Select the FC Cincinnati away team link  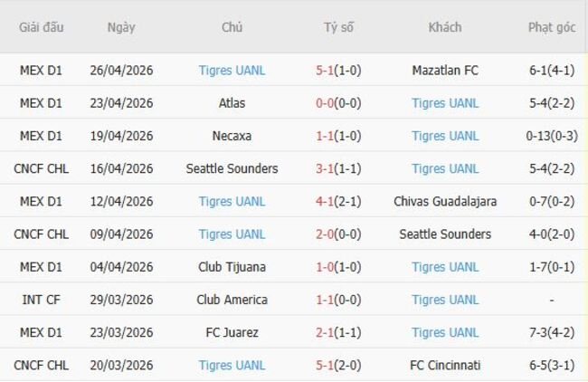tap(444, 365)
